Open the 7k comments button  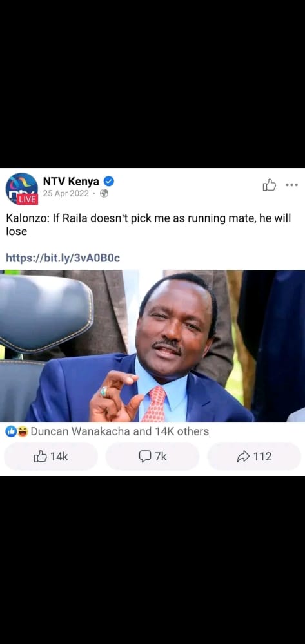click(152, 457)
